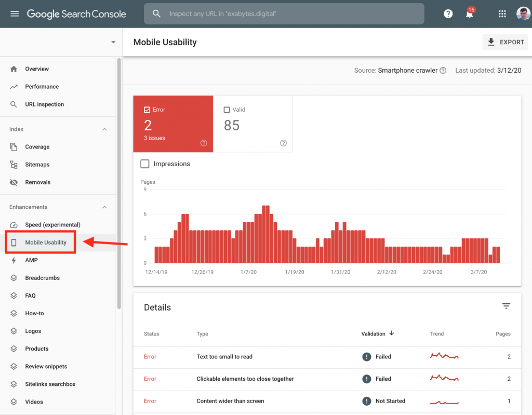Collapse the Enhancements section

tap(104, 207)
